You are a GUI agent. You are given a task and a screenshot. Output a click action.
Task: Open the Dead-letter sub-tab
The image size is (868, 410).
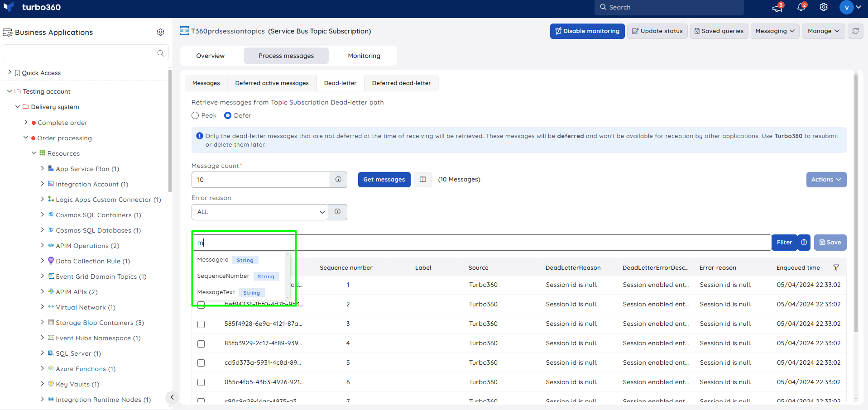[340, 83]
